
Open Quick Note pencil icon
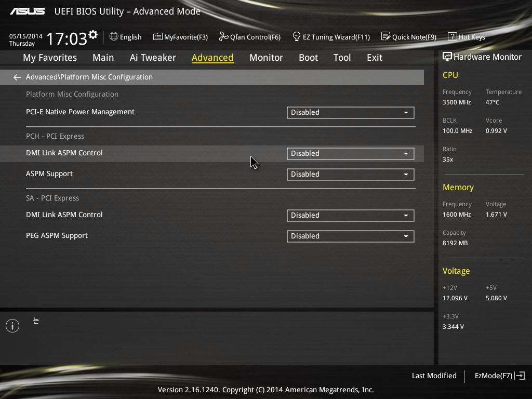click(385, 36)
